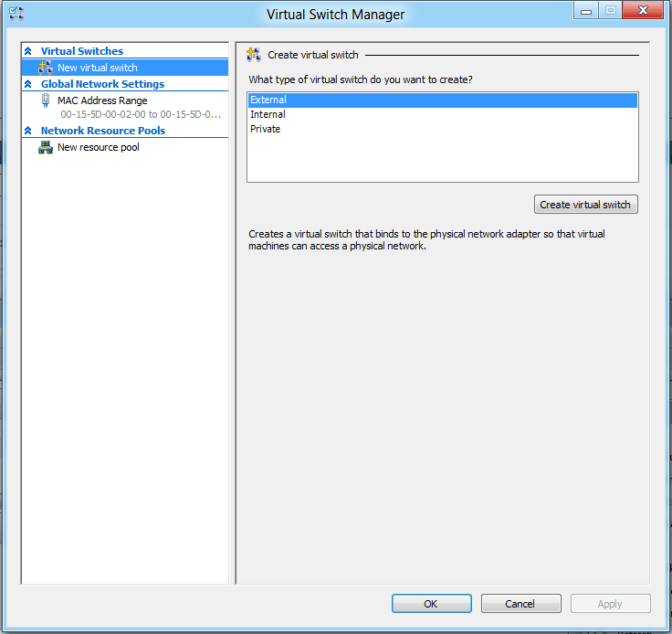Click the Cancel button
This screenshot has width=672, height=634.
[x=520, y=604]
